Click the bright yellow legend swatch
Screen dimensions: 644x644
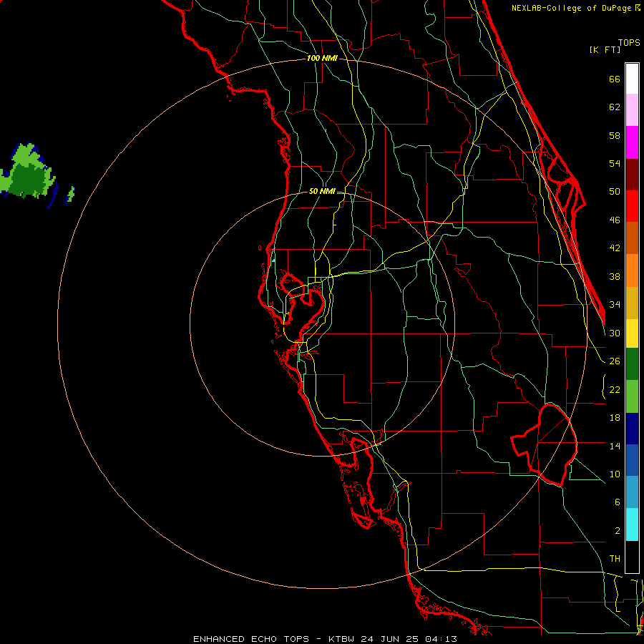(632, 333)
